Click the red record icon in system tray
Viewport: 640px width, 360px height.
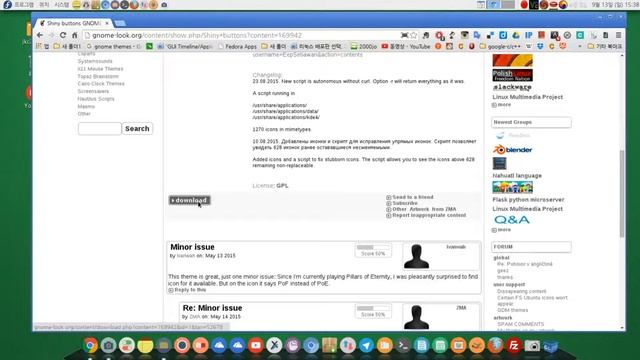(524, 5)
